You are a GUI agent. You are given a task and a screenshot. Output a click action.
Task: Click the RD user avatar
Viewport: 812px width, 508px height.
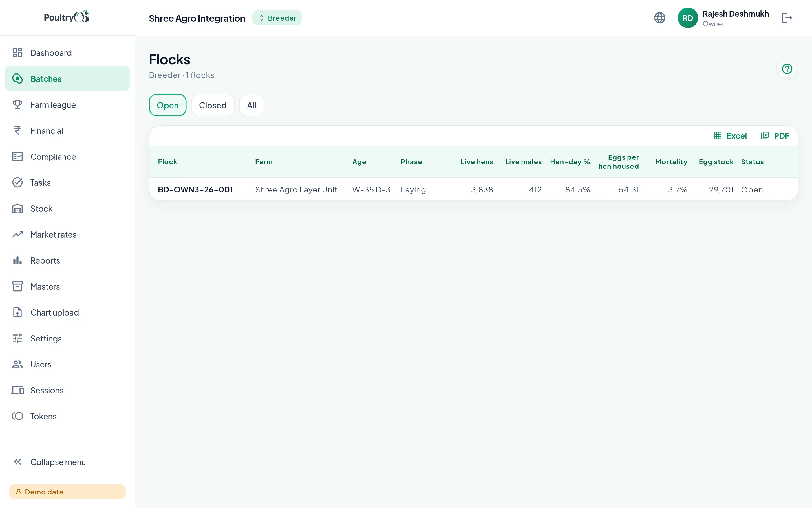pyautogui.click(x=687, y=18)
